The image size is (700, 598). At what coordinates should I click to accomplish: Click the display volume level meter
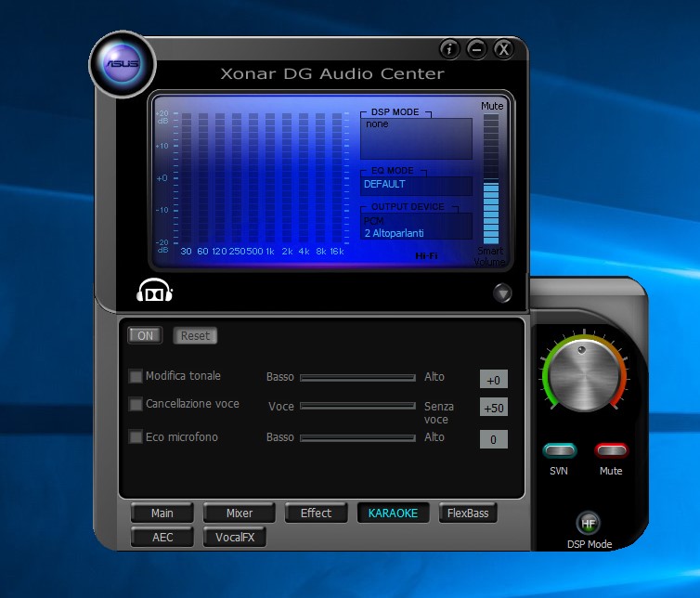[x=491, y=178]
